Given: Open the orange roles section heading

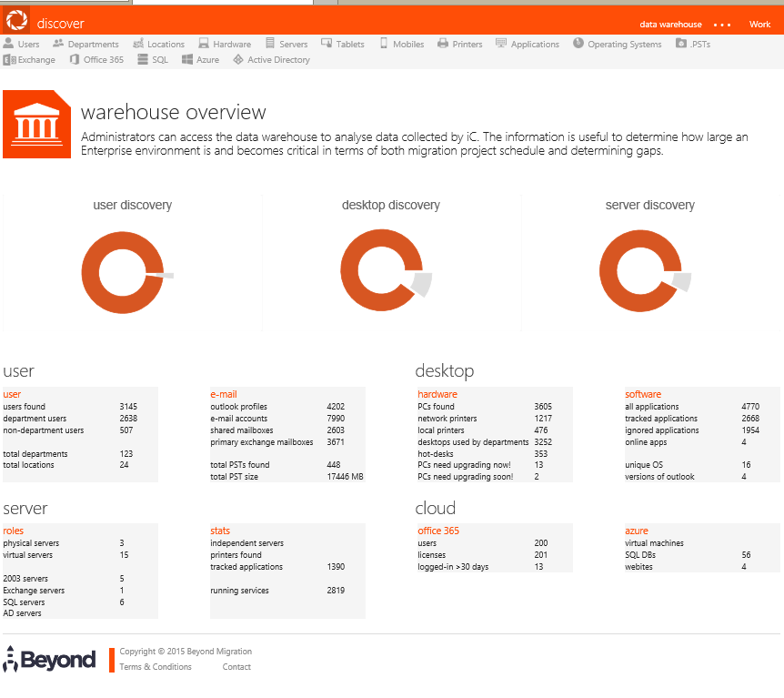Looking at the screenshot, I should (x=13, y=531).
